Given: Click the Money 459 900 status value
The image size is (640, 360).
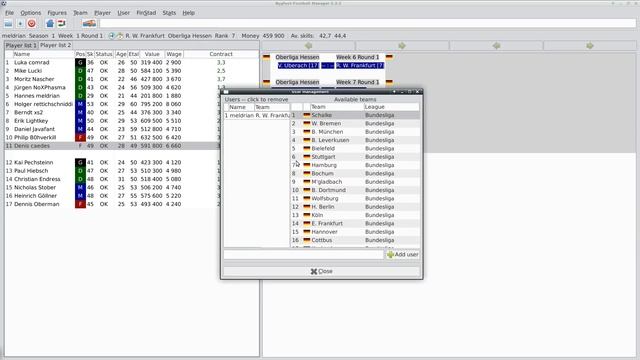Looking at the screenshot, I should tap(263, 36).
